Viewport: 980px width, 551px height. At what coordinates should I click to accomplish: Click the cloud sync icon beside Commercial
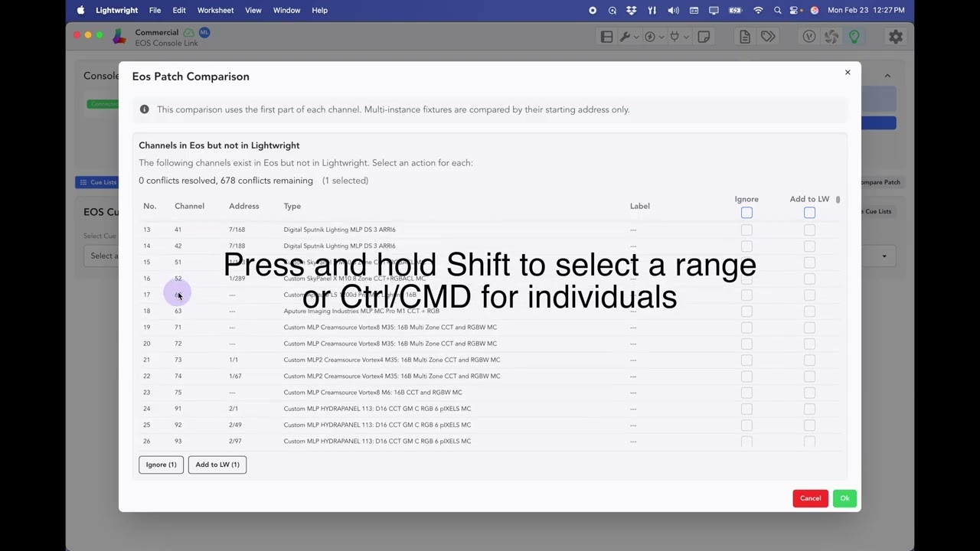(188, 32)
